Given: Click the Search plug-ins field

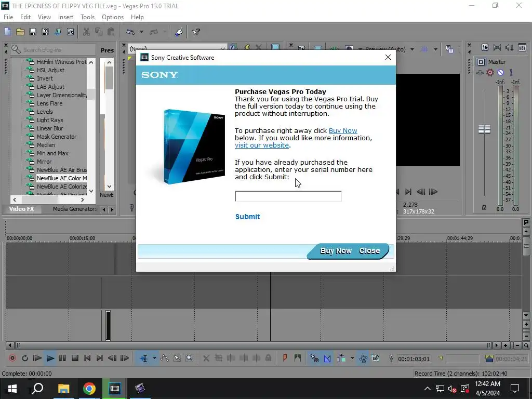Looking at the screenshot, I should point(53,50).
